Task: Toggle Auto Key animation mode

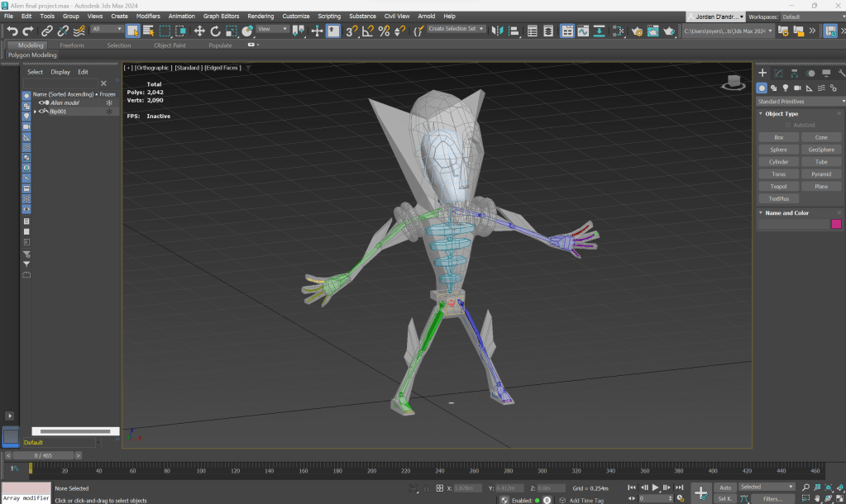Action: click(725, 487)
